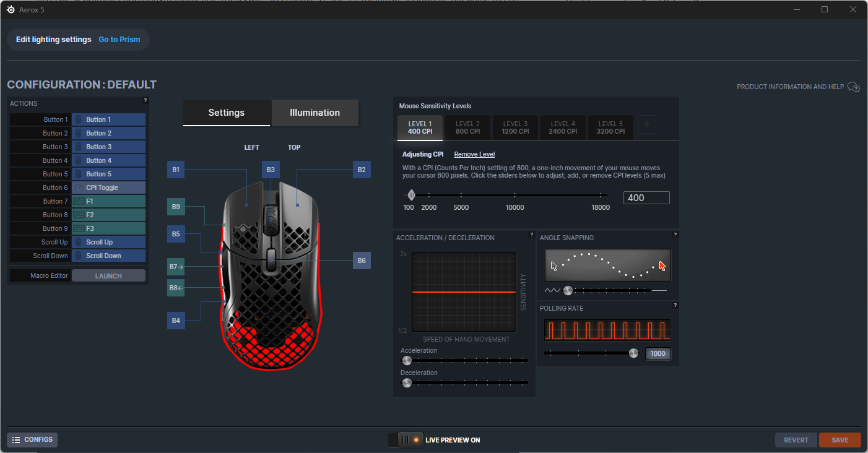This screenshot has width=868, height=453.
Task: Open help for Angle Snapping
Action: tap(675, 235)
